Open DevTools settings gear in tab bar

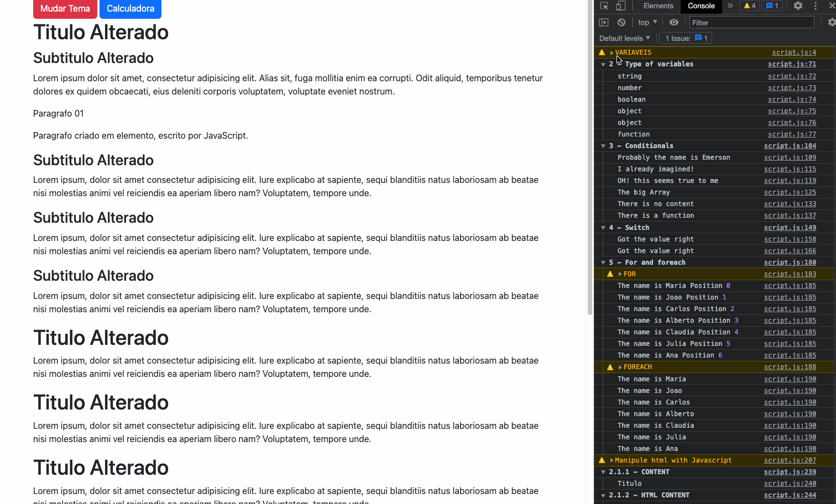point(798,6)
